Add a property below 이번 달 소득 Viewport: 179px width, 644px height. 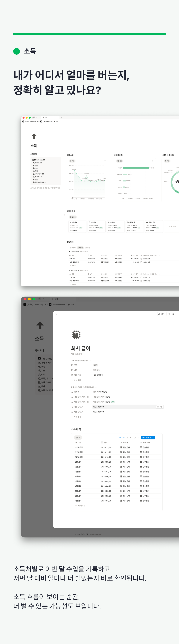(x=76, y=417)
